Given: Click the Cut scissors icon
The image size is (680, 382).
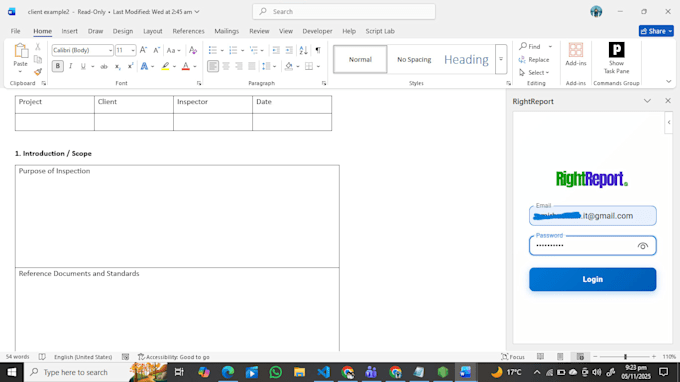Looking at the screenshot, I should click(x=38, y=46).
